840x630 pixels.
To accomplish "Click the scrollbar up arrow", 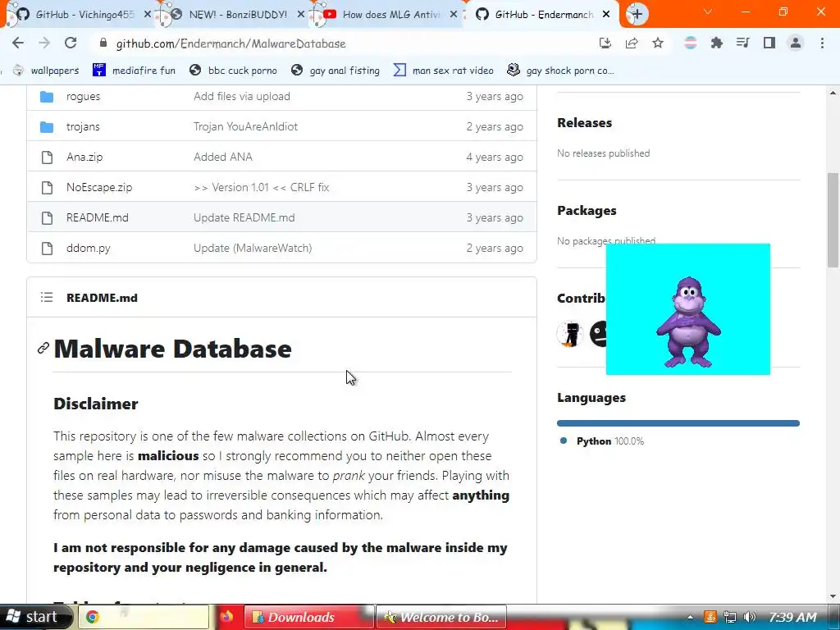I will coord(833,94).
